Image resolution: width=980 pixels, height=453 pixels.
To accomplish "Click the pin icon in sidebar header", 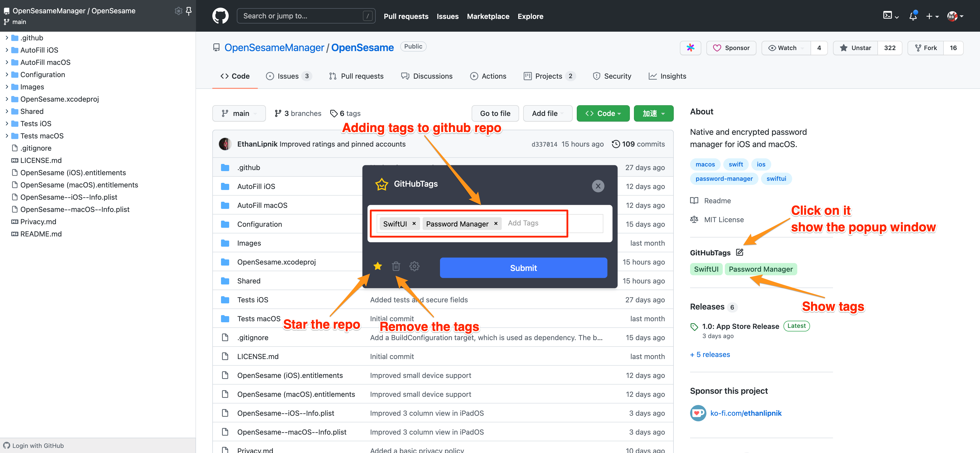I will click(188, 11).
